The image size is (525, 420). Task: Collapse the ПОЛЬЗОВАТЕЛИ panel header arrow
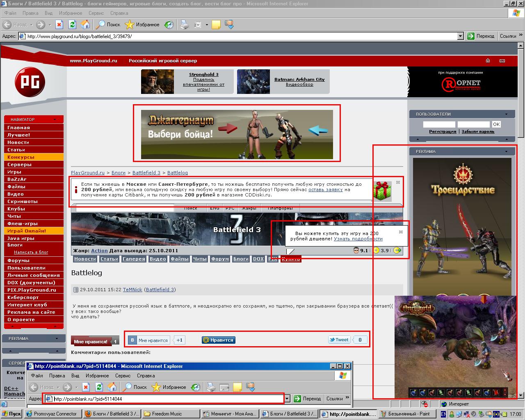506,114
